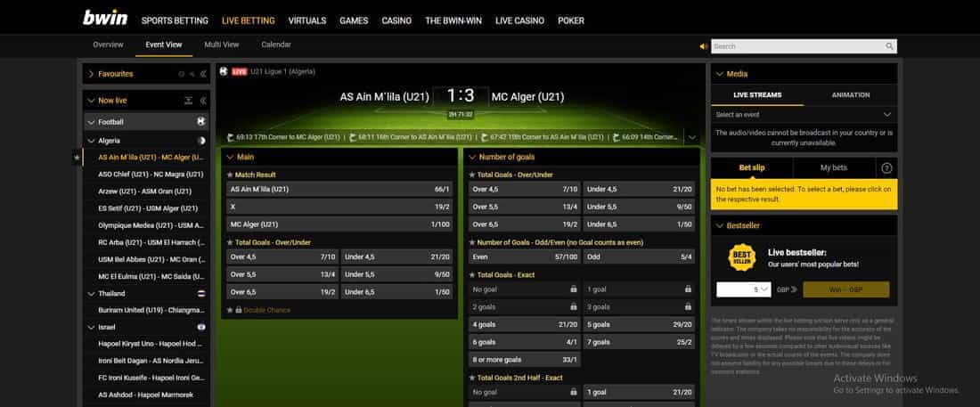The width and height of the screenshot is (980, 407).
Task: Mute sound with the speaker icon
Action: pos(704,46)
